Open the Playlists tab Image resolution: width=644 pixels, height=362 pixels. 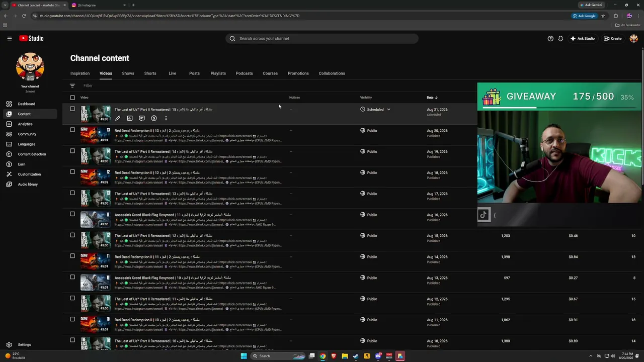[218, 73]
